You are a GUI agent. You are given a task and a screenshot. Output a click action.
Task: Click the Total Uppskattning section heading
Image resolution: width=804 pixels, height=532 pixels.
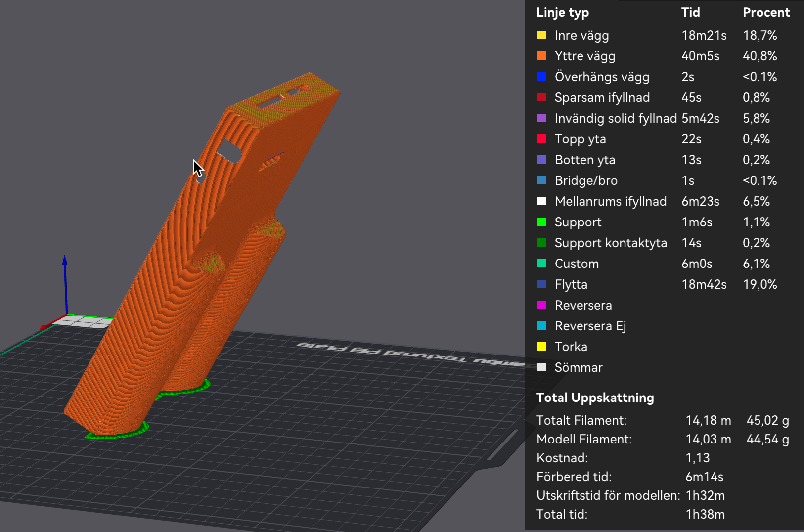(x=595, y=398)
